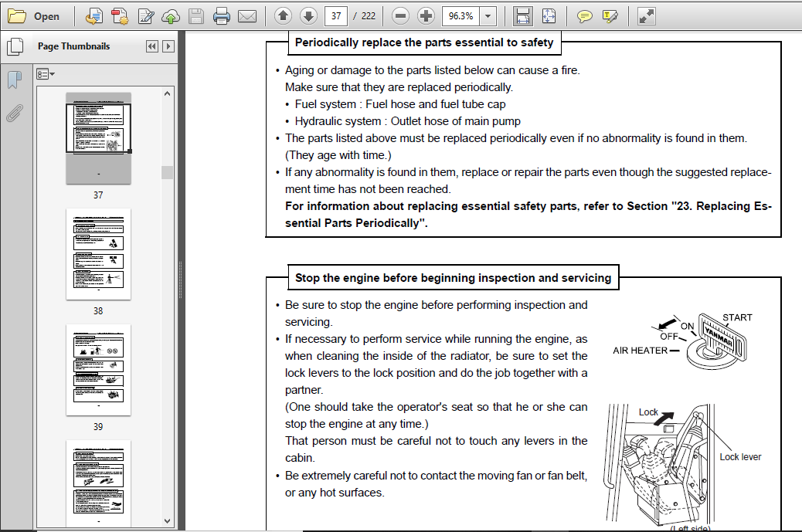Open the zoom level dropdown arrow
The width and height of the screenshot is (802, 532).
coord(488,16)
